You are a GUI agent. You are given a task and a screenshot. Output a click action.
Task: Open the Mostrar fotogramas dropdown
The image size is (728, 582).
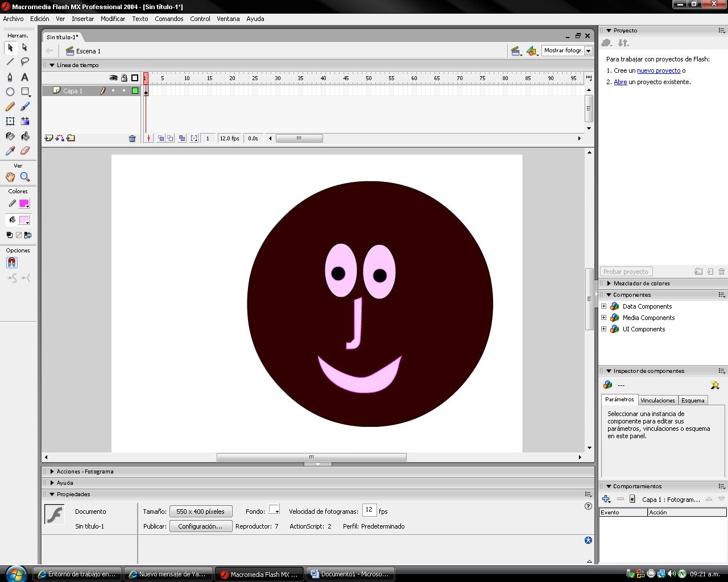[x=588, y=51]
